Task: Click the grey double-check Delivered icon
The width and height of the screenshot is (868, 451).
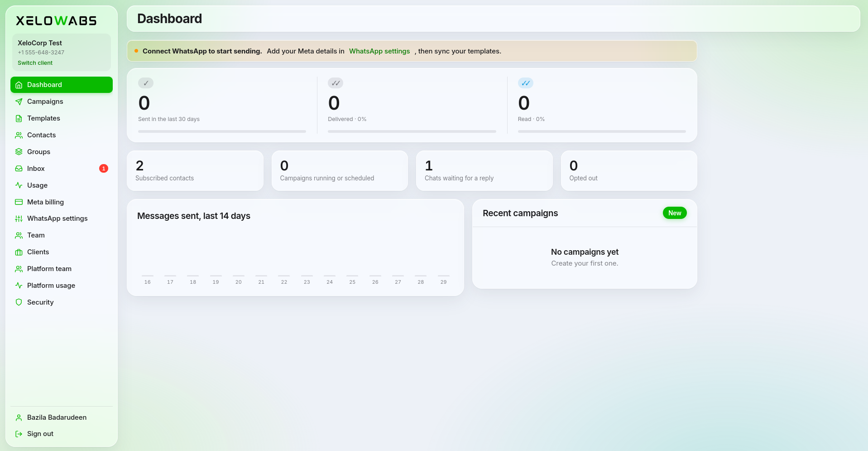Action: click(x=336, y=83)
